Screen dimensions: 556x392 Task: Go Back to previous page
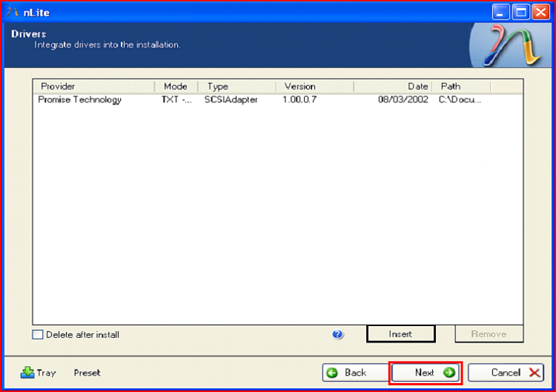pos(356,373)
